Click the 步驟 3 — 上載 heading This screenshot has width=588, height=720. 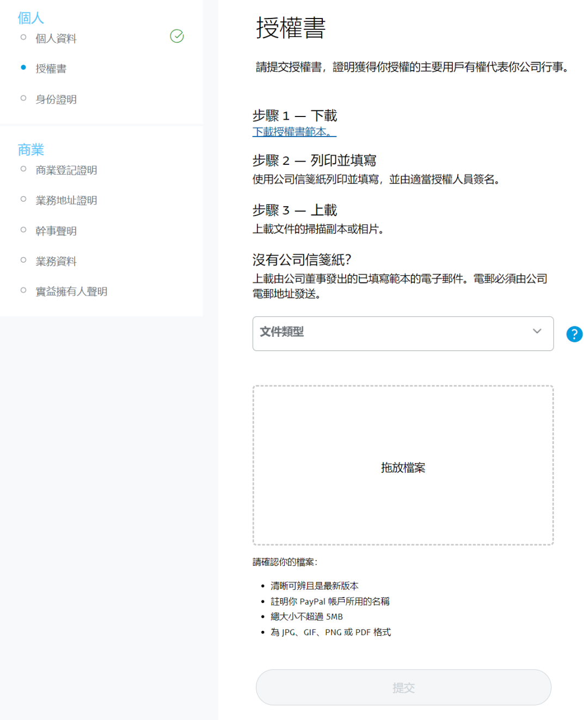tap(295, 210)
